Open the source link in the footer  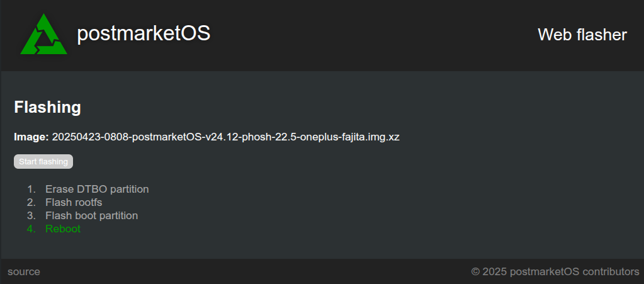(24, 271)
